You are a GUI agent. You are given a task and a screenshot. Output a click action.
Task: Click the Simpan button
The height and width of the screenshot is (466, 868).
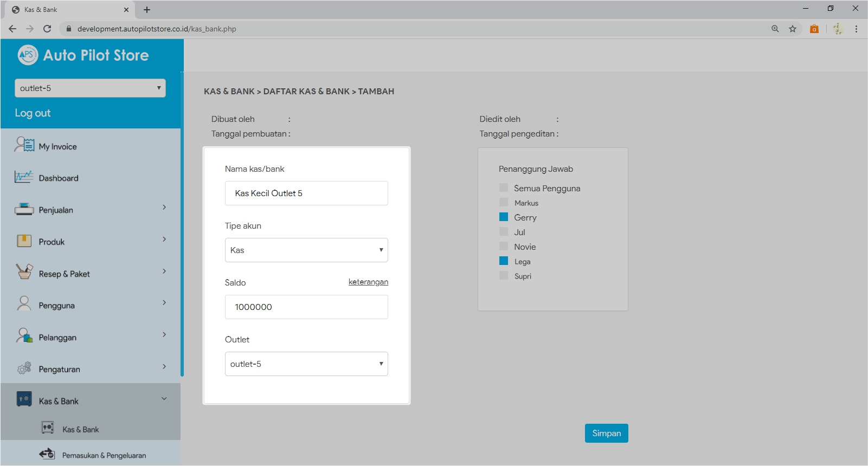(x=606, y=433)
